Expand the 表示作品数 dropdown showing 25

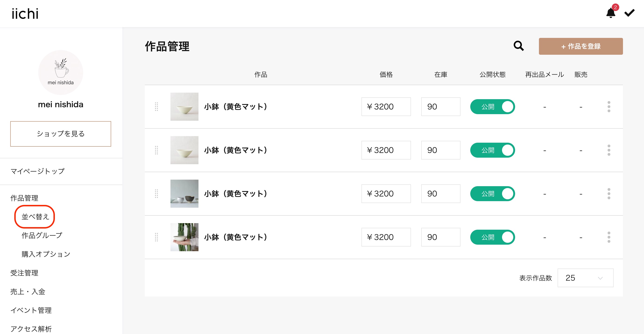[585, 278]
